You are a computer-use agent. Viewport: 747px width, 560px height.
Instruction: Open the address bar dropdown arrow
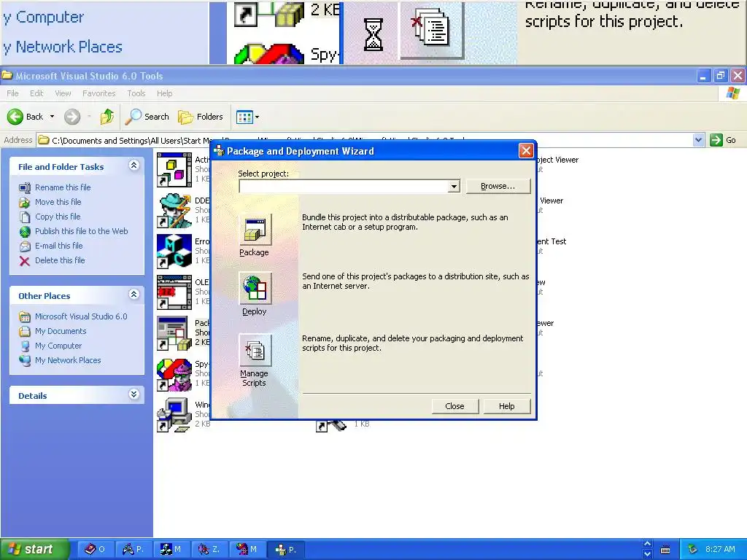[x=698, y=140]
